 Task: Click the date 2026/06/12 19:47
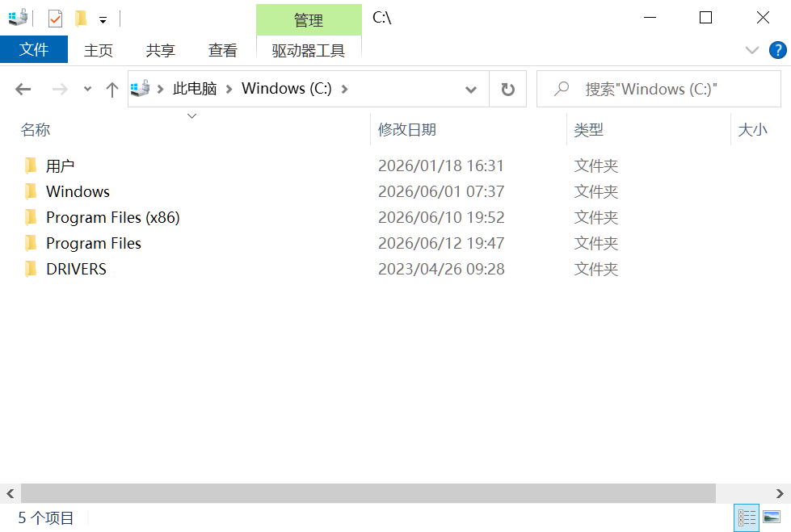[441, 243]
